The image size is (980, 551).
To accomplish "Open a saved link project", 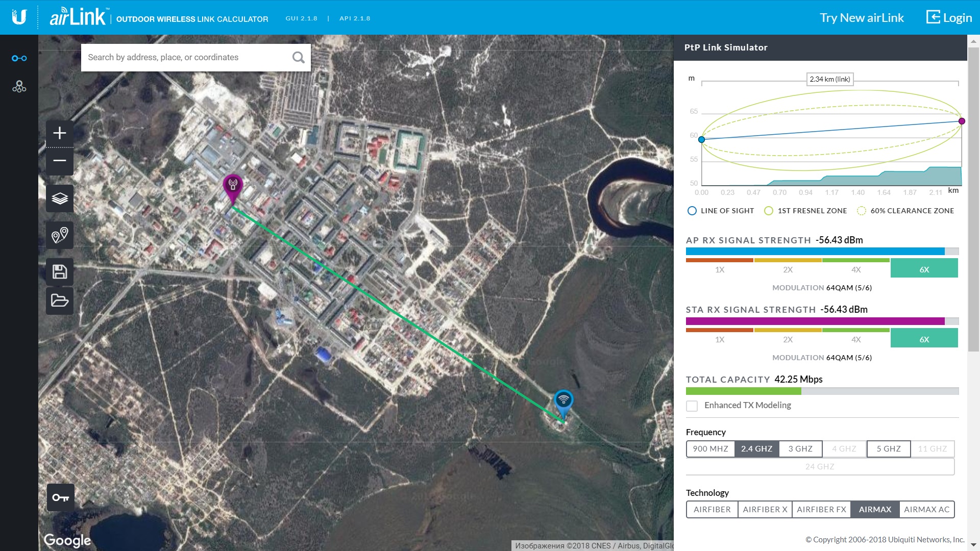I will tap(60, 300).
